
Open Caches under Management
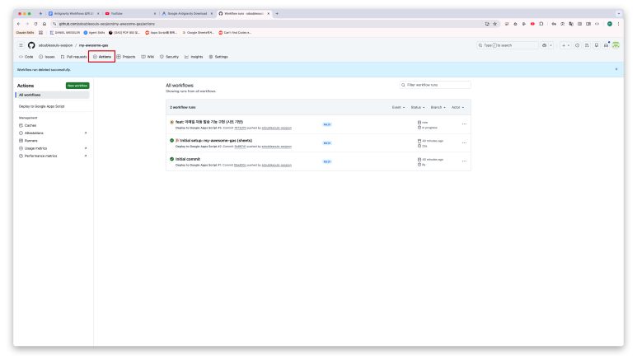[x=30, y=125]
